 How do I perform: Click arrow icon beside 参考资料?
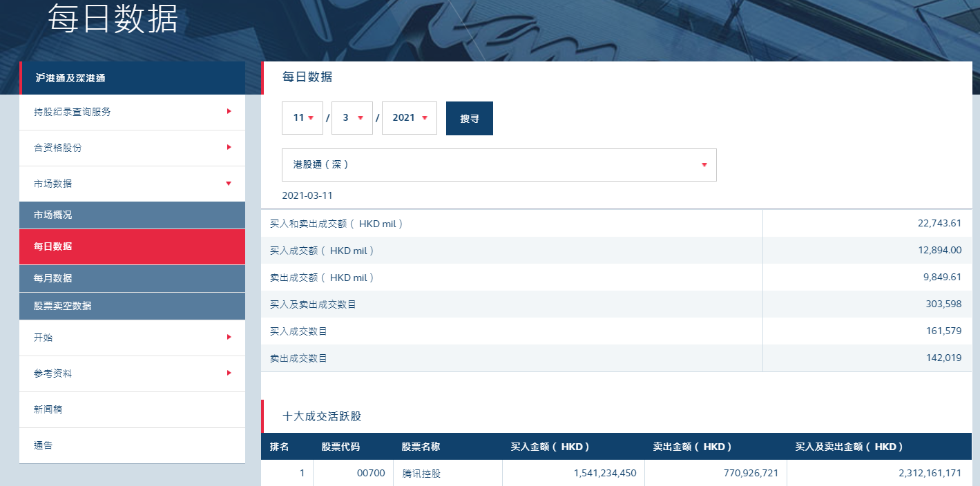click(229, 373)
